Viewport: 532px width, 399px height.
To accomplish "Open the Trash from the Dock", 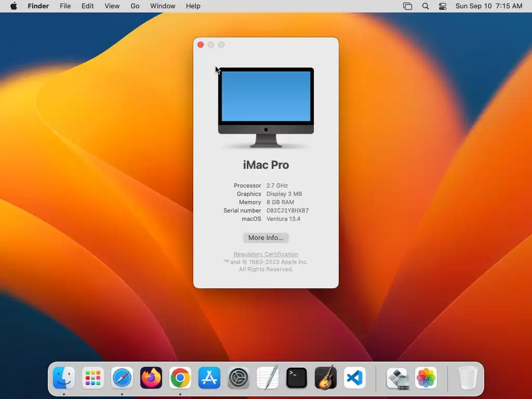I will (468, 378).
